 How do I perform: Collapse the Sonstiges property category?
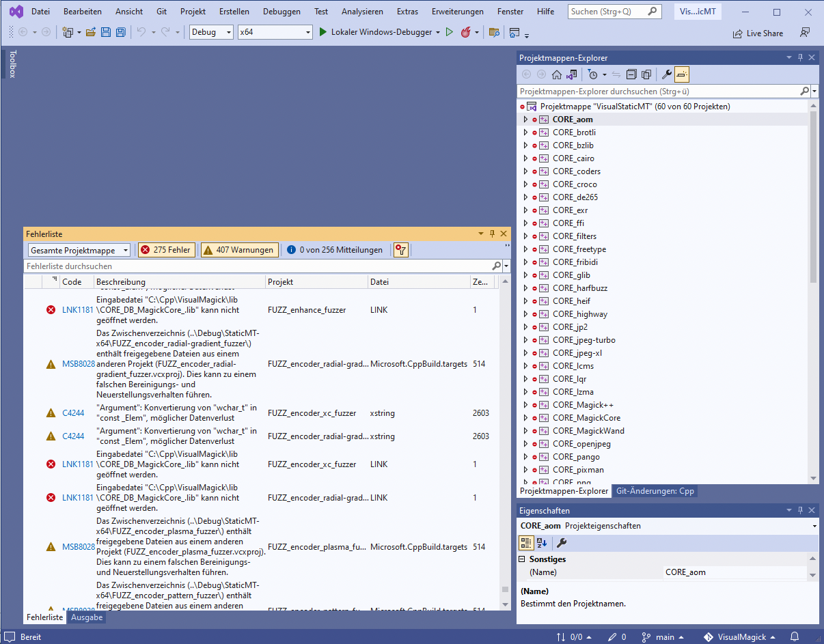pyautogui.click(x=523, y=559)
